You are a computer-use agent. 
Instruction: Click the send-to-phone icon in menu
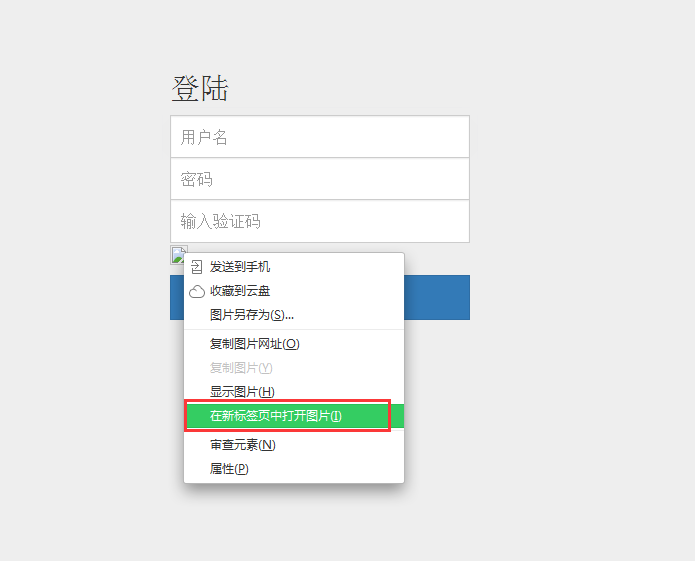pos(196,267)
